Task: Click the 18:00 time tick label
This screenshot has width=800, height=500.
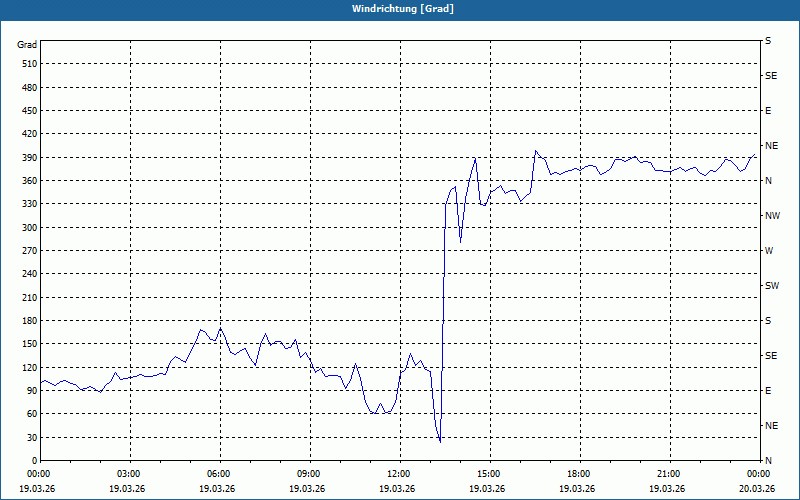Action: (x=578, y=474)
